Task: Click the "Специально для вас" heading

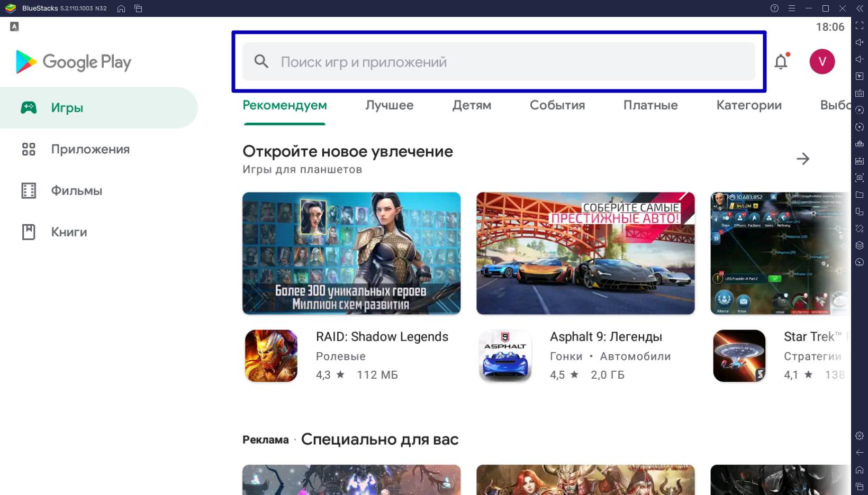Action: click(379, 439)
